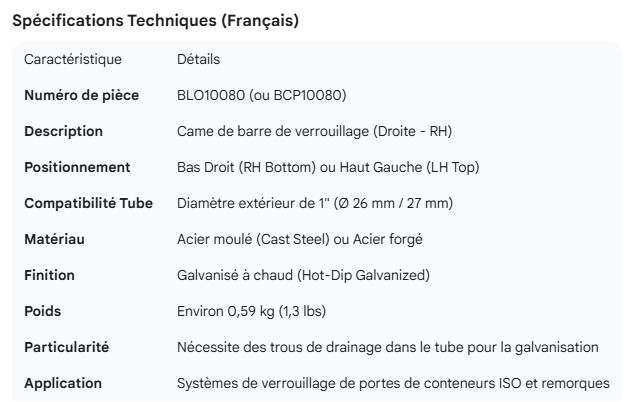Select the Poids row label

[x=42, y=311]
